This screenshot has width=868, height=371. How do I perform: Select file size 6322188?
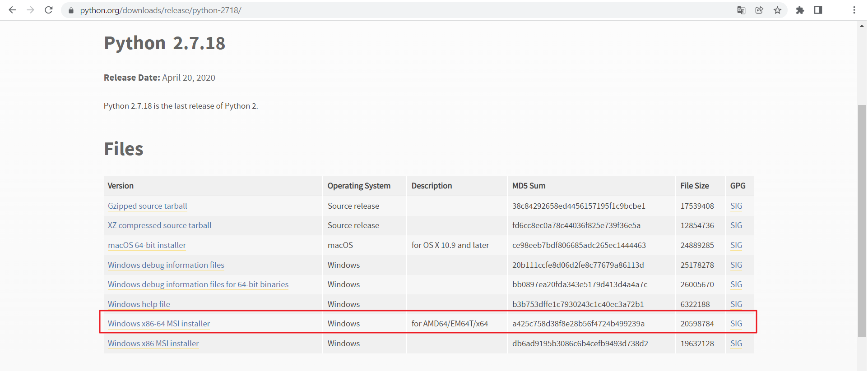point(695,304)
